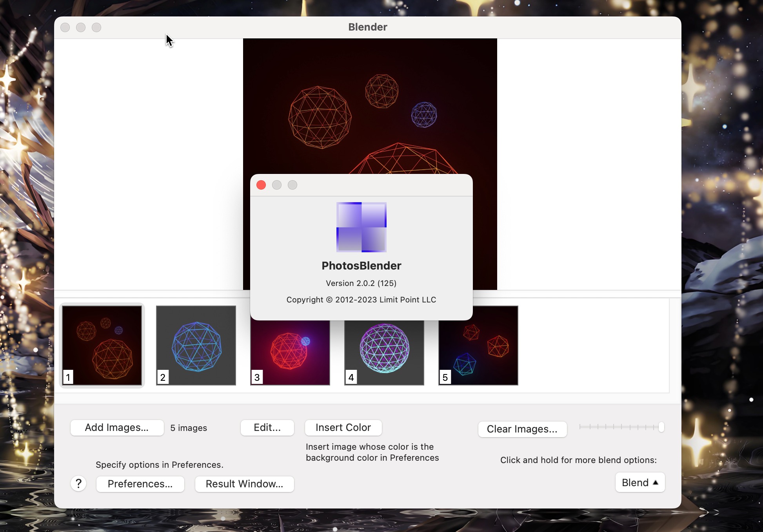Click the PhotosBlender app icon

[362, 227]
